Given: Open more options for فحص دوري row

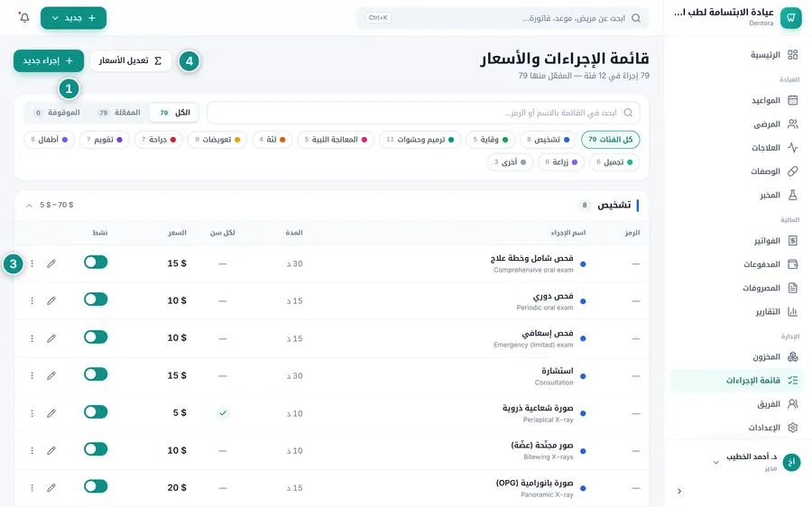Looking at the screenshot, I should tap(32, 301).
